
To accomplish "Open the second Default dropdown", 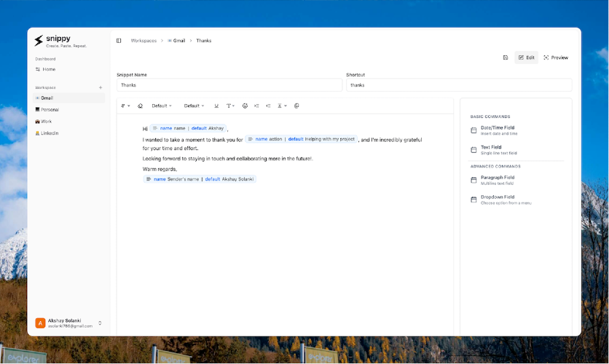I will pyautogui.click(x=194, y=106).
